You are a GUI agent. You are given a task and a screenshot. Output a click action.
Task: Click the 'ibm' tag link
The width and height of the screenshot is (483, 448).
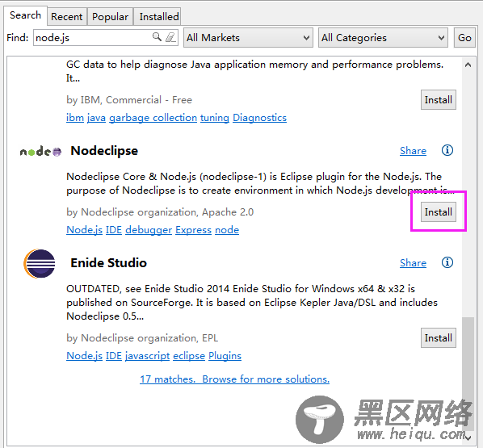75,118
